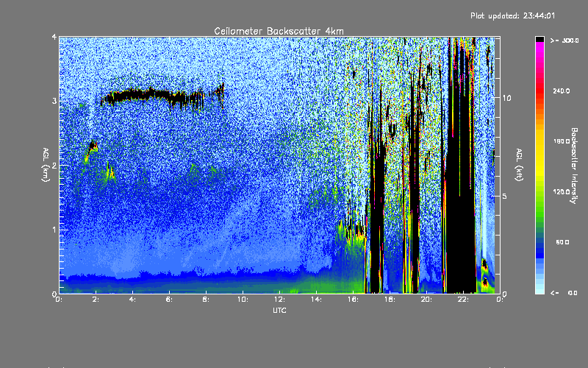
Task: Click the colorbar value '180.0'
Action: (x=562, y=141)
